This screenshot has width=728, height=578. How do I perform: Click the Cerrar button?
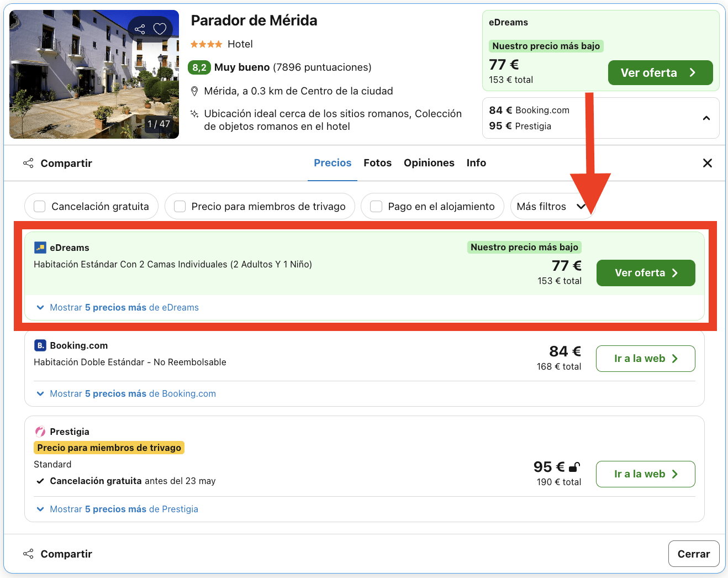[694, 554]
